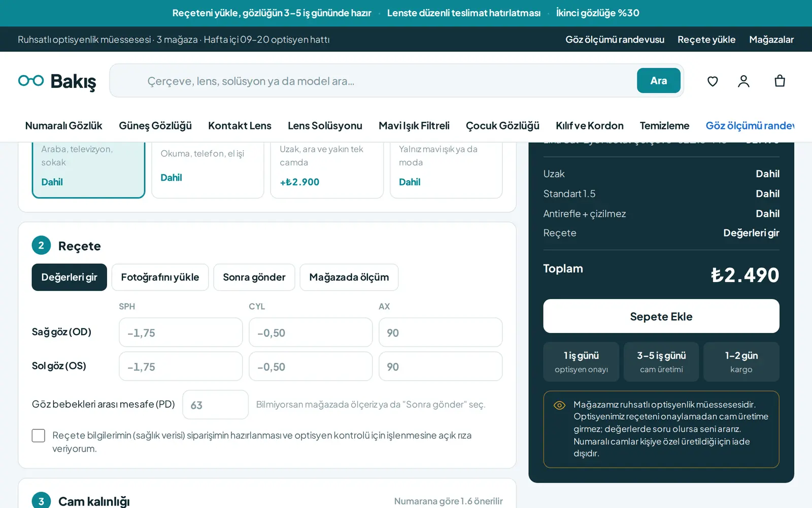The width and height of the screenshot is (812, 508).
Task: Open the Mağazalar link
Action: click(x=771, y=40)
